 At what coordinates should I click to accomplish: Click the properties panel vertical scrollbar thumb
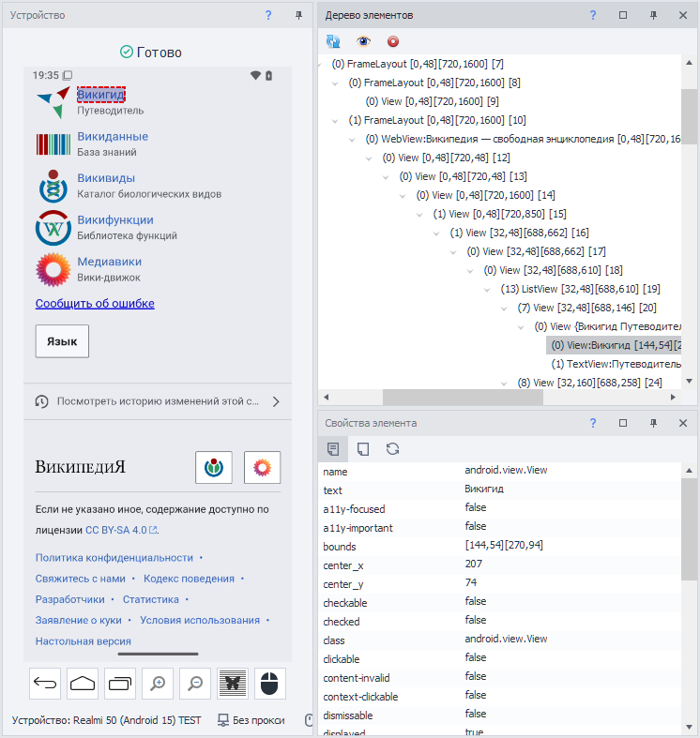pos(689,530)
